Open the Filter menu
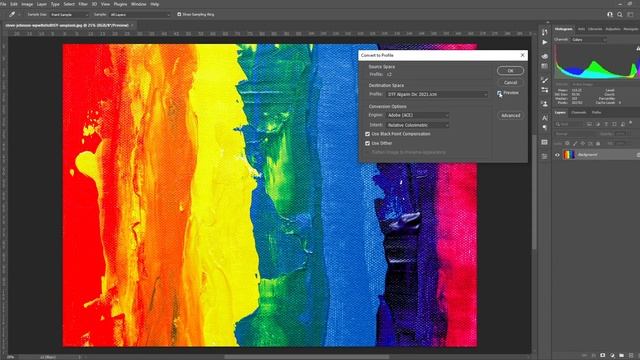 pyautogui.click(x=83, y=4)
